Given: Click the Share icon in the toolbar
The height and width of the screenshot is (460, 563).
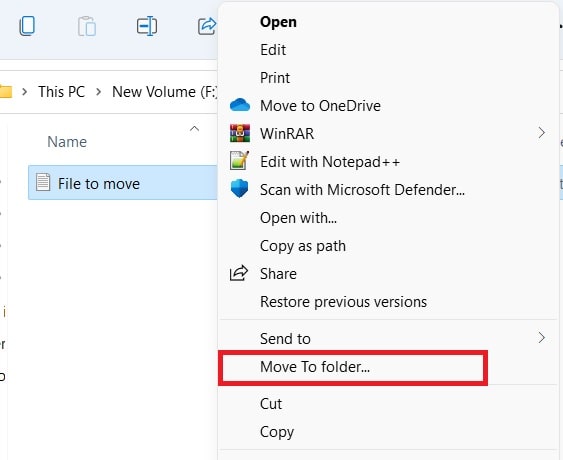Looking at the screenshot, I should tap(207, 26).
